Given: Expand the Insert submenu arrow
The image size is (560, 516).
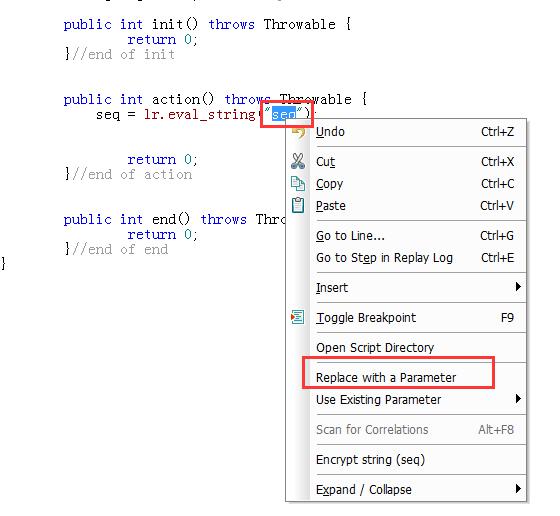Looking at the screenshot, I should point(518,287).
